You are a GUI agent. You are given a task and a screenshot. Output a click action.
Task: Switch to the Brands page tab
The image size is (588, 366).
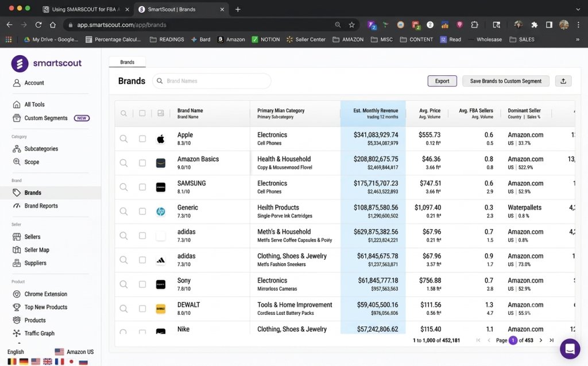coord(127,62)
